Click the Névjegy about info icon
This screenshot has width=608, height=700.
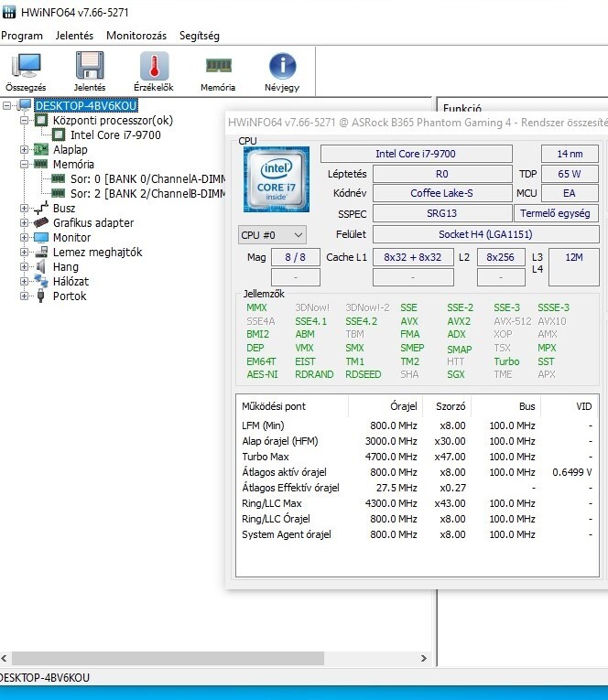(282, 71)
